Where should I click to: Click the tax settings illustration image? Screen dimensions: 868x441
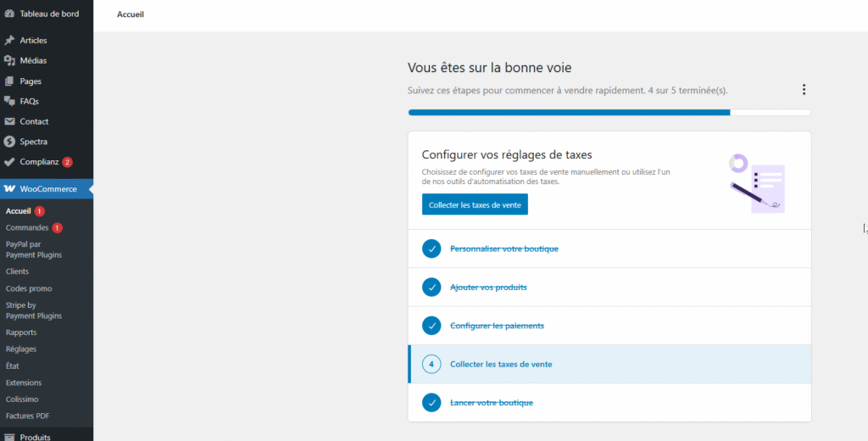tap(756, 181)
